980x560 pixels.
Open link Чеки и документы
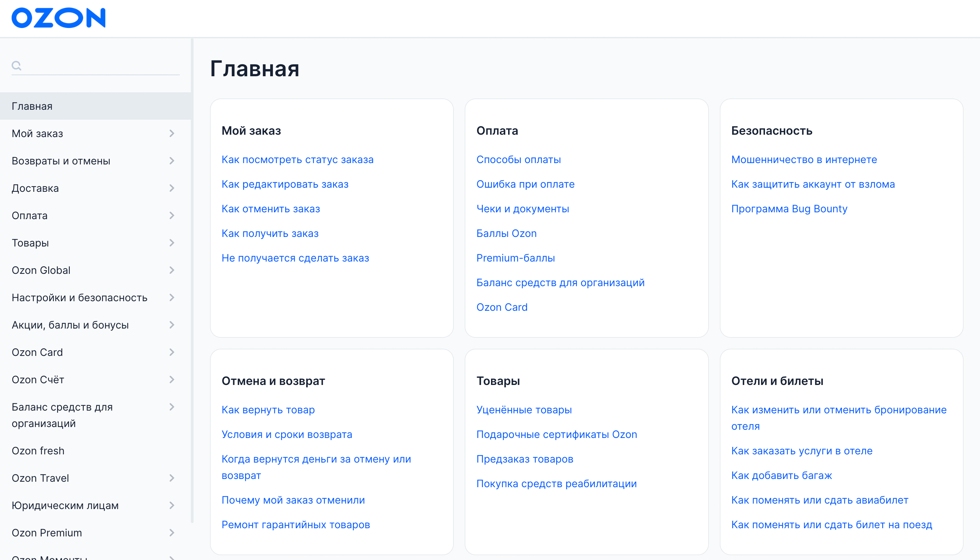523,209
